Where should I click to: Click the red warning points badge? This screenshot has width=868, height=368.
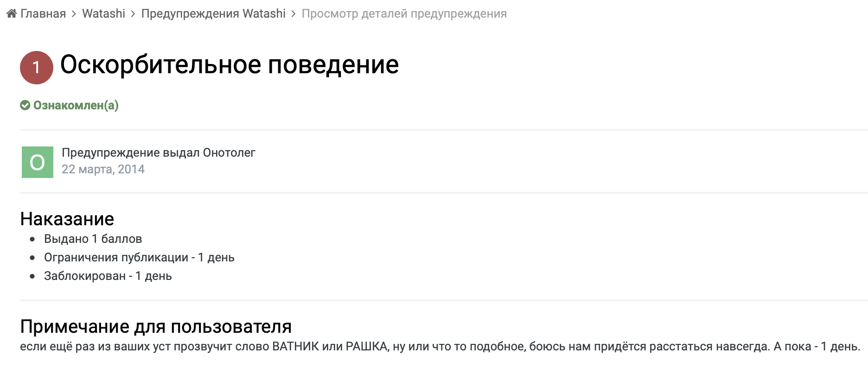pyautogui.click(x=37, y=68)
